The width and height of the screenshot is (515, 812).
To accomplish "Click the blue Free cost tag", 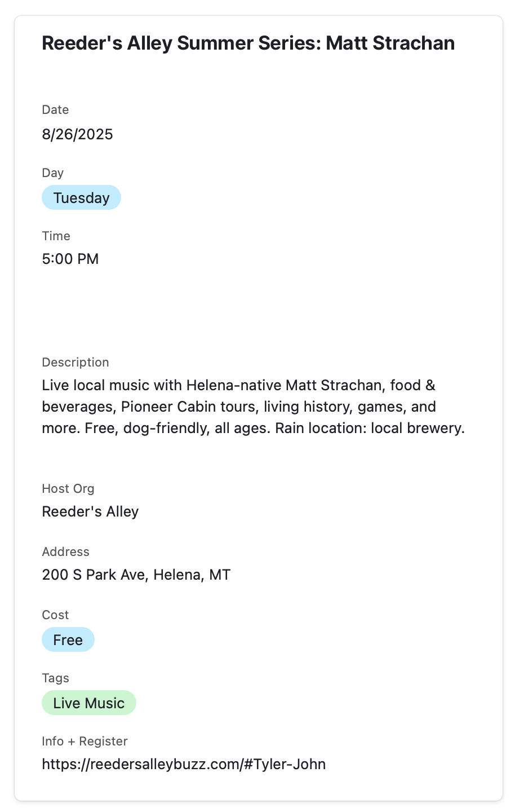I will pos(68,640).
